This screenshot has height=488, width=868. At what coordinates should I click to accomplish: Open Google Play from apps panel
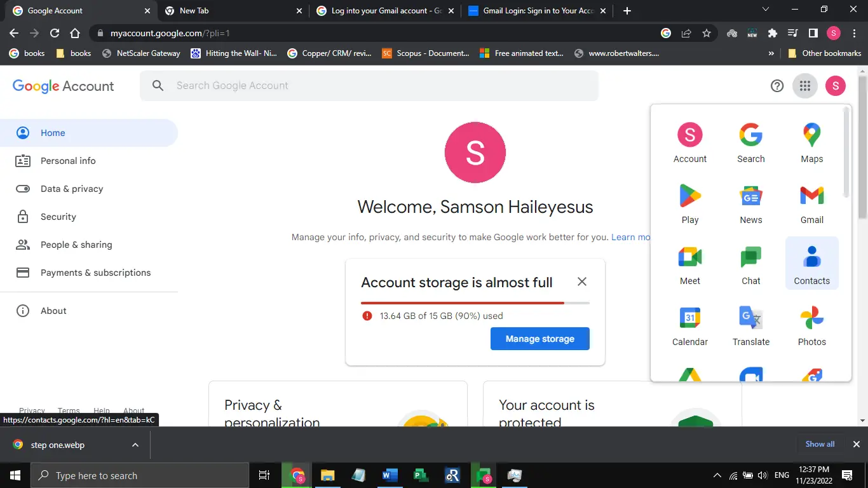coord(690,203)
